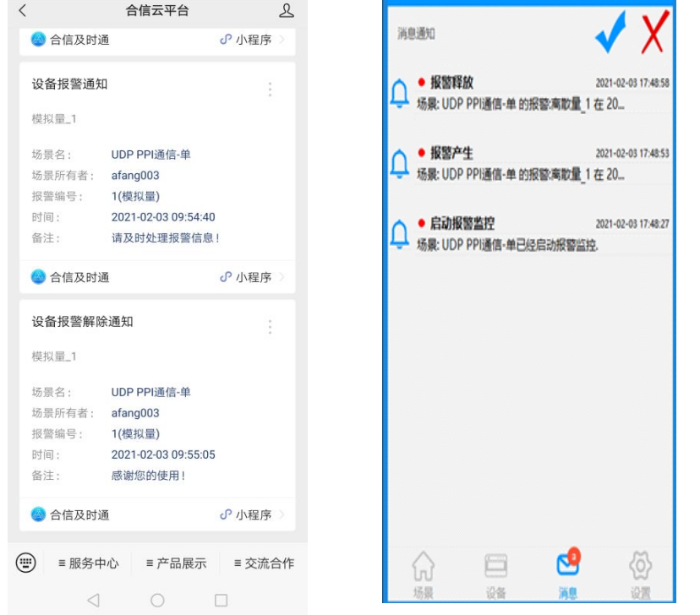
Task: Open the 场景 home tab
Action: pos(423,574)
